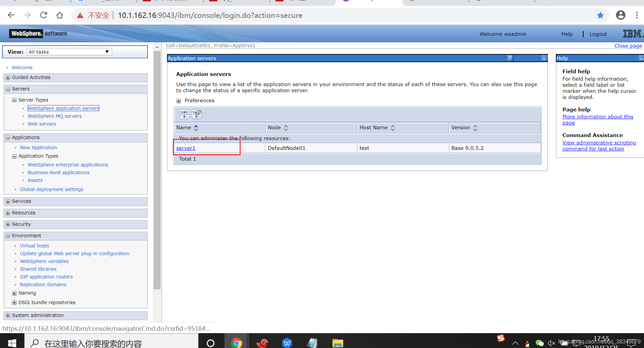The width and height of the screenshot is (644, 348).
Task: Expand OSGi bundle repositories node
Action: [14, 302]
